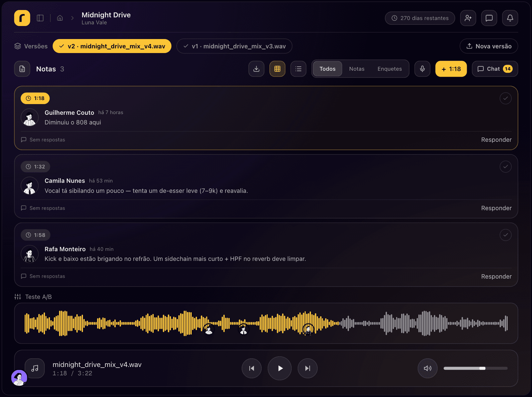This screenshot has height=397, width=532.
Task: Click the 1:18 / 3:22 playback time
Action: point(72,373)
